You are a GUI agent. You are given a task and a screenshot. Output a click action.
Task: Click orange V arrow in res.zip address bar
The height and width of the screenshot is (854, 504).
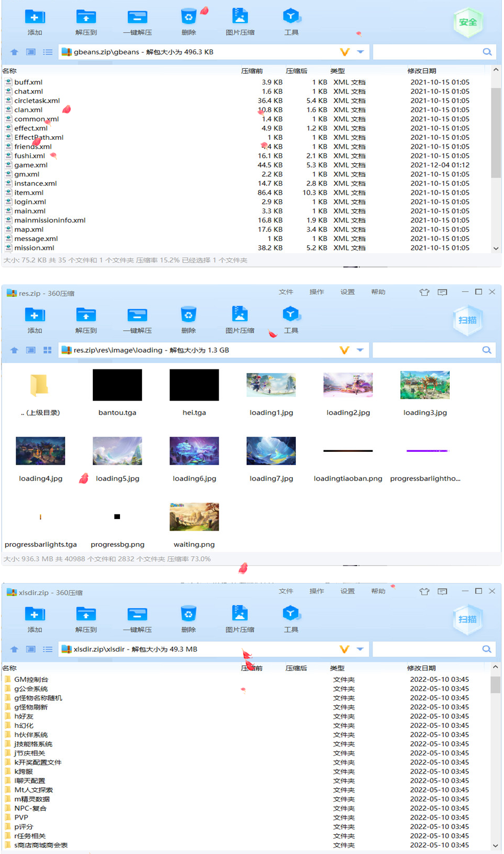tap(344, 350)
